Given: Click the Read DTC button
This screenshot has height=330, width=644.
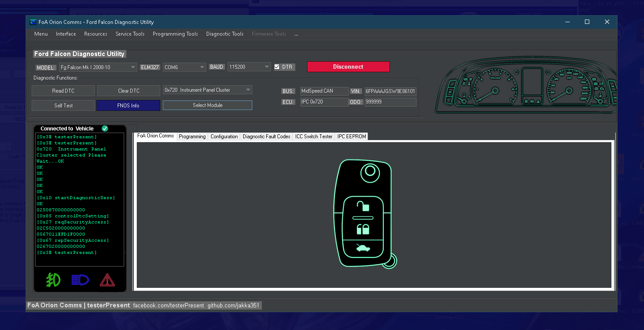Looking at the screenshot, I should click(x=63, y=90).
